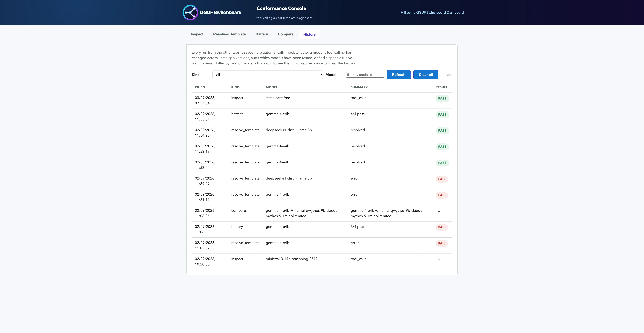The height and width of the screenshot is (333, 644).
Task: Click the 4/4 pass summary cell
Action: (357, 114)
